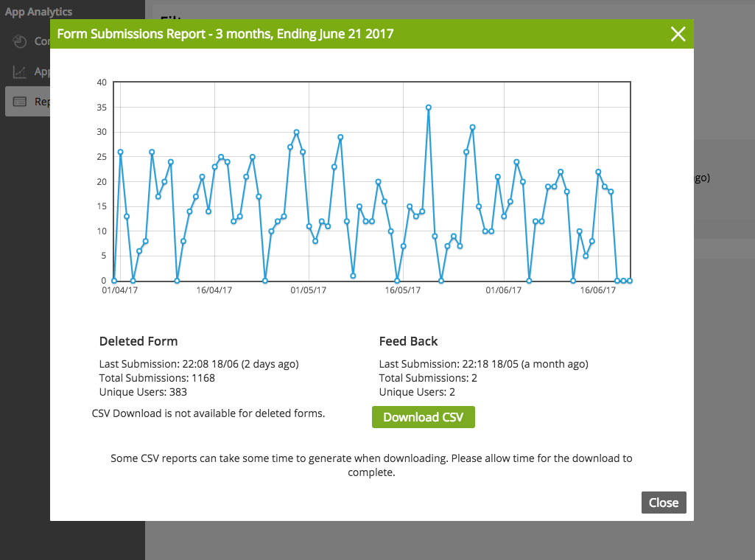Click the last data point on chart
The width and height of the screenshot is (755, 560).
[630, 281]
